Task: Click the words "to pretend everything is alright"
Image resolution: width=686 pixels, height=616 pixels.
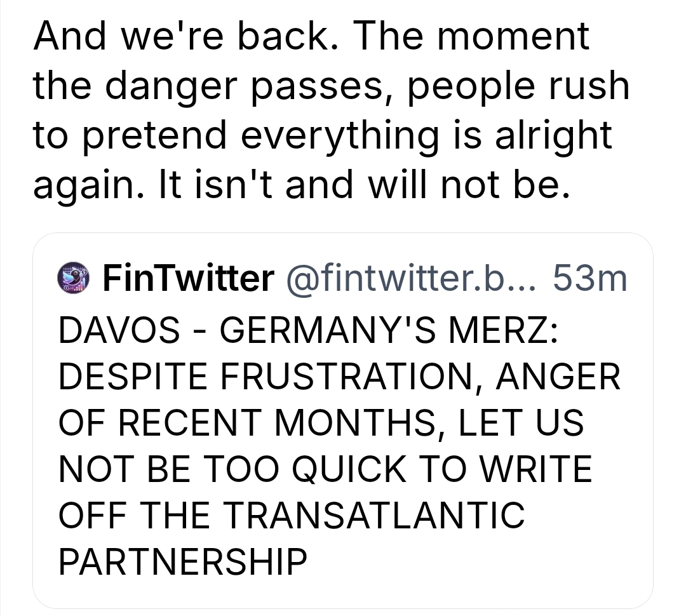Action: [323, 135]
